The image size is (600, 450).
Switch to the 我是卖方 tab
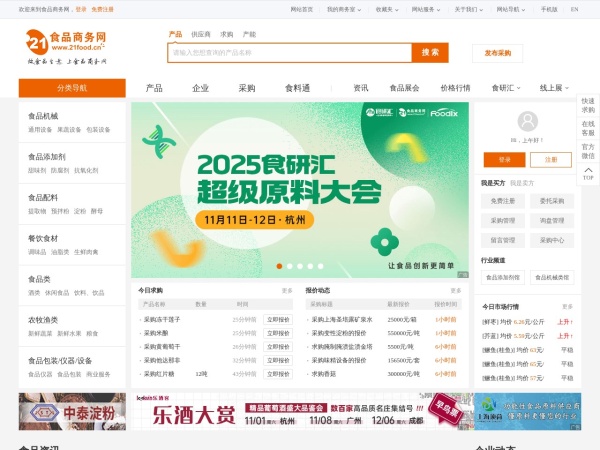pos(522,183)
